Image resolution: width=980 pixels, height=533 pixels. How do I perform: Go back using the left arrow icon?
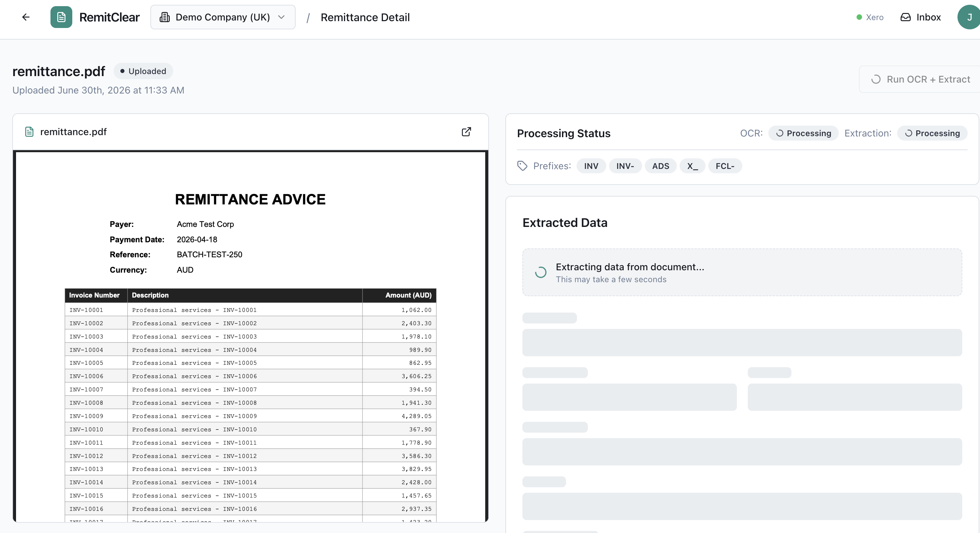(x=26, y=17)
